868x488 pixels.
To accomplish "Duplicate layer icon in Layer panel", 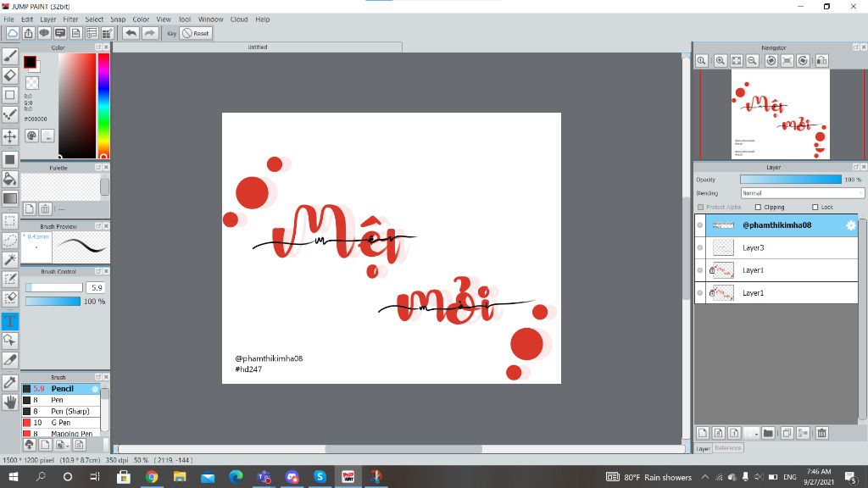I will coord(787,433).
